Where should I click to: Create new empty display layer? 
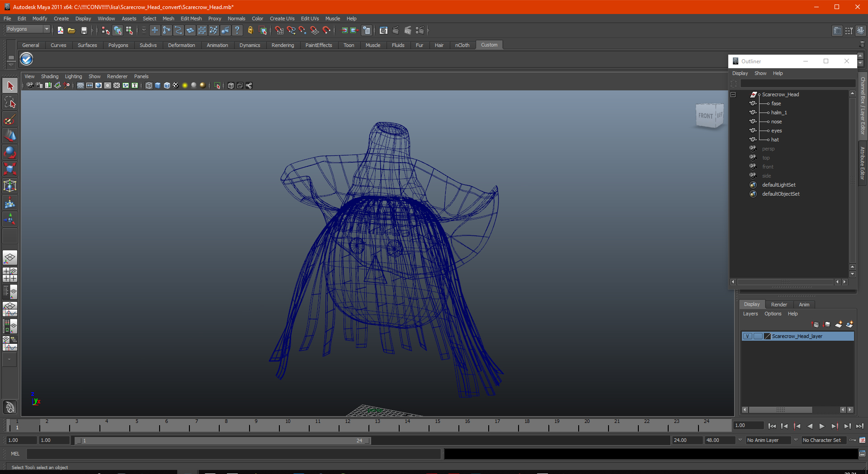(839, 324)
